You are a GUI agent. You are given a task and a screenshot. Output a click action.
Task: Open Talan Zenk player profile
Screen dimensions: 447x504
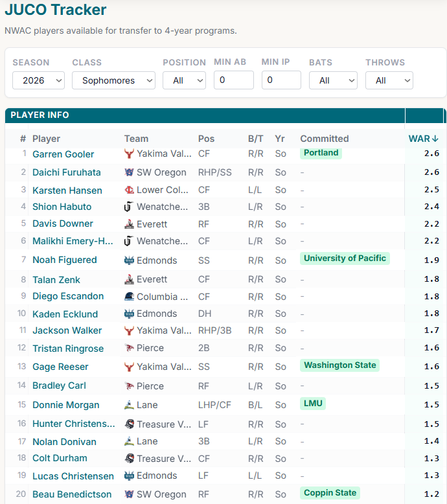[56, 280]
